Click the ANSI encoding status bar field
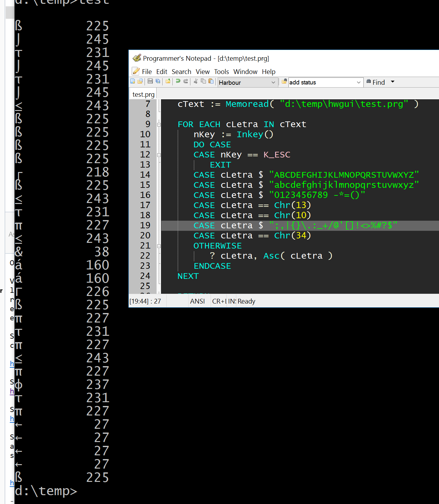 pyautogui.click(x=197, y=301)
